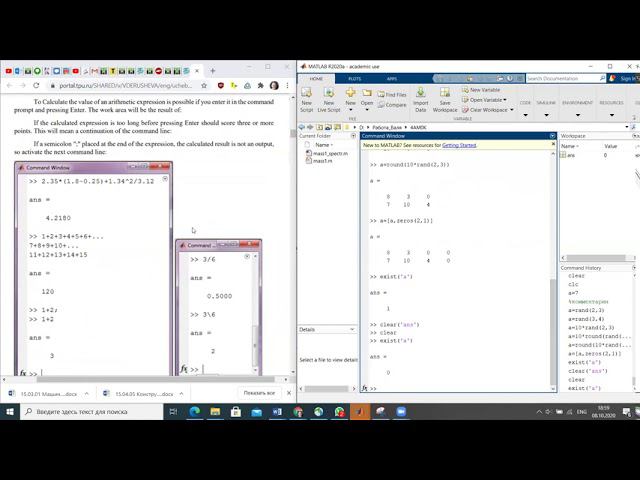640x480 pixels.
Task: Switch to the PLOTS tab
Action: (354, 79)
